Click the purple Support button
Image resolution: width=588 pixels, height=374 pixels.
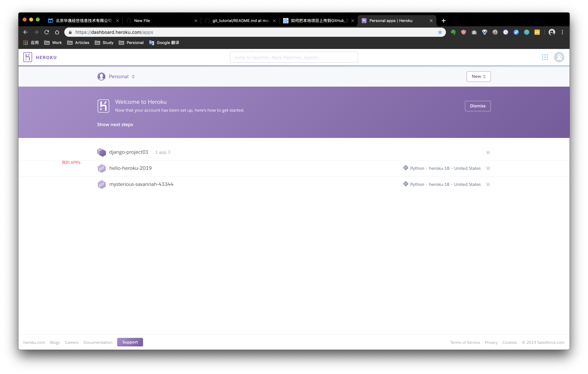[x=130, y=342]
